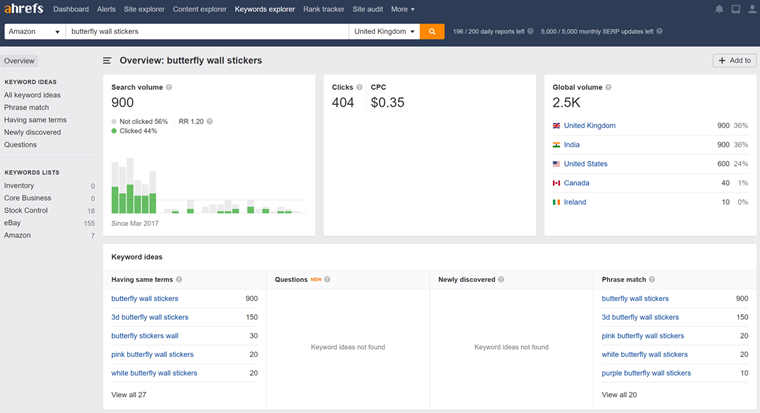Open Questions in the sidebar
The width and height of the screenshot is (760, 413).
tap(20, 144)
